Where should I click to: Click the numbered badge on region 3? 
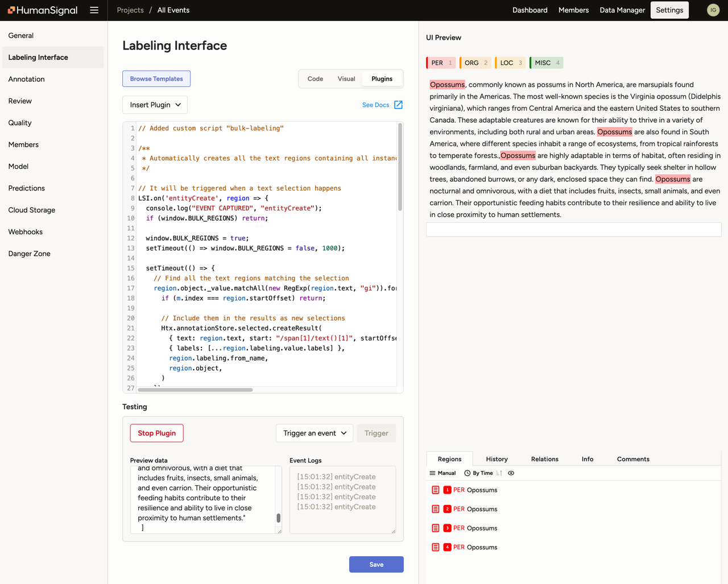coord(449,528)
